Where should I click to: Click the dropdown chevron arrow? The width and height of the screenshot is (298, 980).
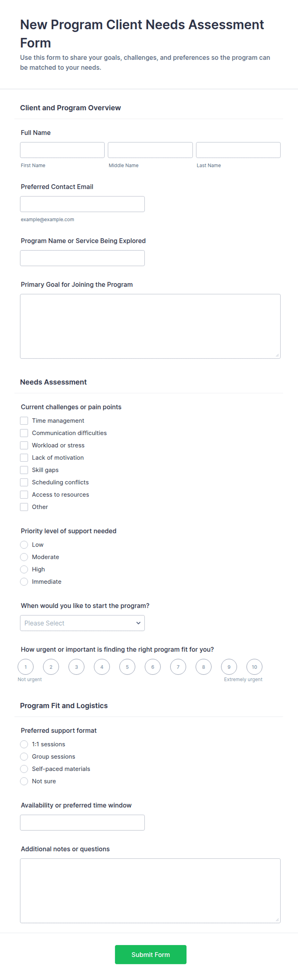pyautogui.click(x=138, y=623)
